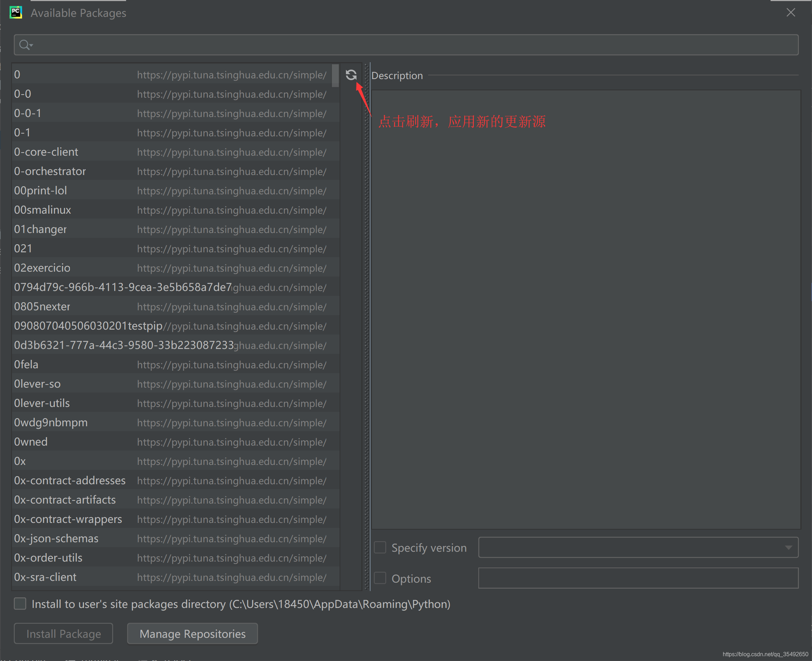812x661 pixels.
Task: Click the Install Package button
Action: coord(64,634)
